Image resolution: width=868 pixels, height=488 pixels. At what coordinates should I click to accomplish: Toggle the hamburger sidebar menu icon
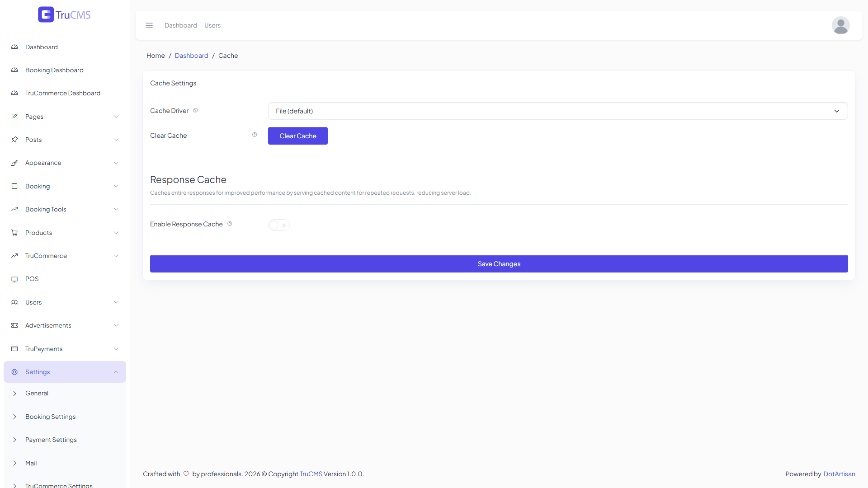tap(149, 25)
